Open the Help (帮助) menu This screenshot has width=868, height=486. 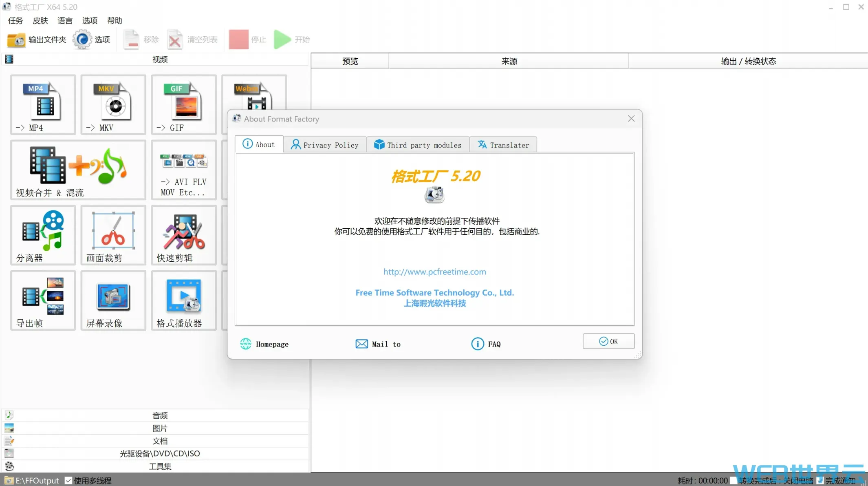pos(115,20)
